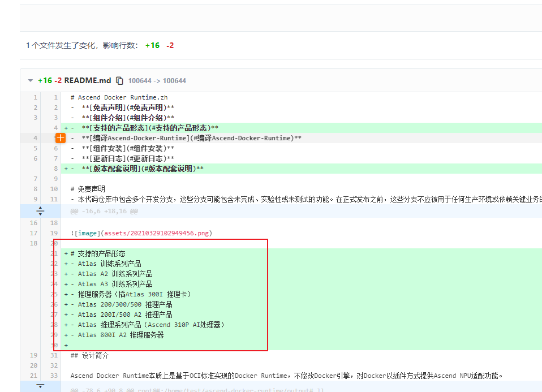Select the file mode text 100644 -> 100644
Image resolution: width=542 pixels, height=392 pixels.
click(x=157, y=80)
